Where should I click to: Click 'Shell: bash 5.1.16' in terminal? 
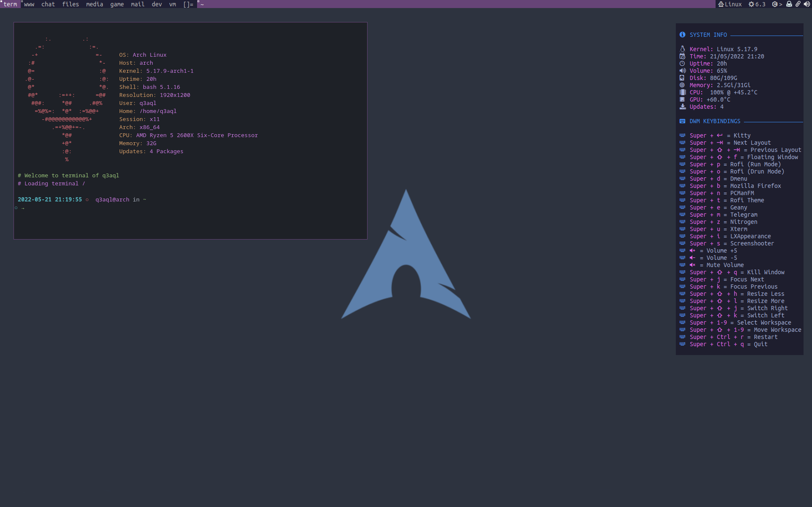point(150,87)
